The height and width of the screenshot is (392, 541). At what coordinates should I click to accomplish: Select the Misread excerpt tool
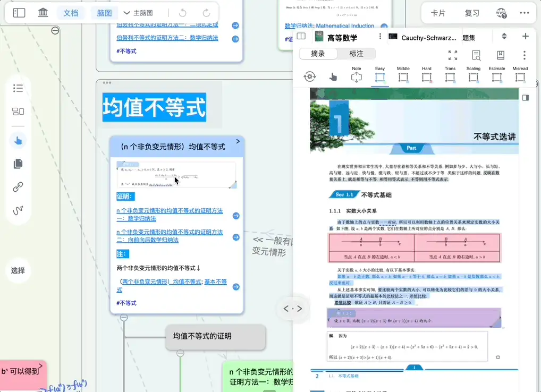(520, 74)
